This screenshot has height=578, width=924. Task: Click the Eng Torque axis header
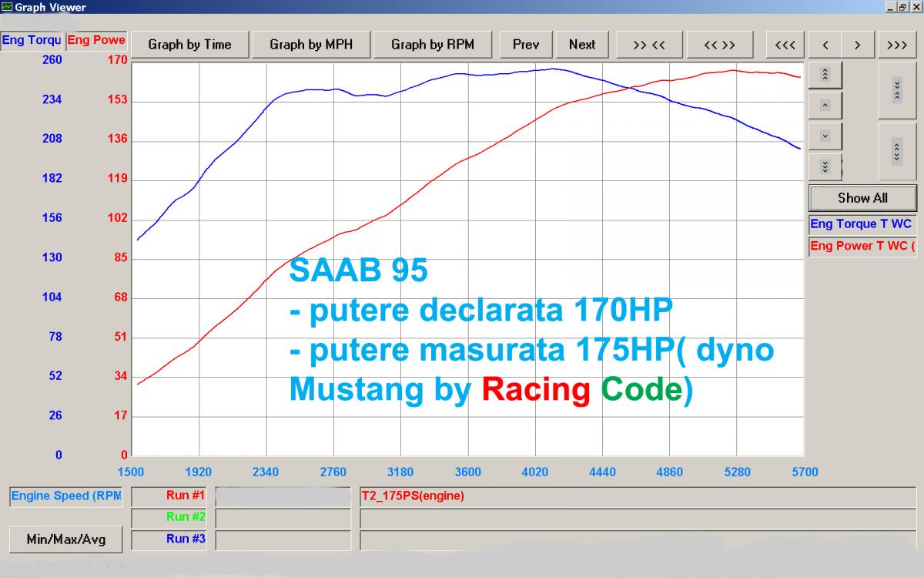point(32,40)
